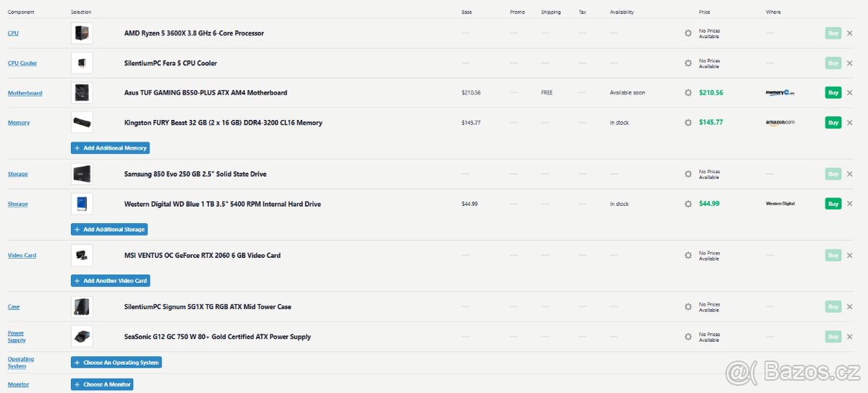This screenshot has height=393, width=868.
Task: Open SeaSonic G12 GC 750 W name
Action: click(x=218, y=337)
